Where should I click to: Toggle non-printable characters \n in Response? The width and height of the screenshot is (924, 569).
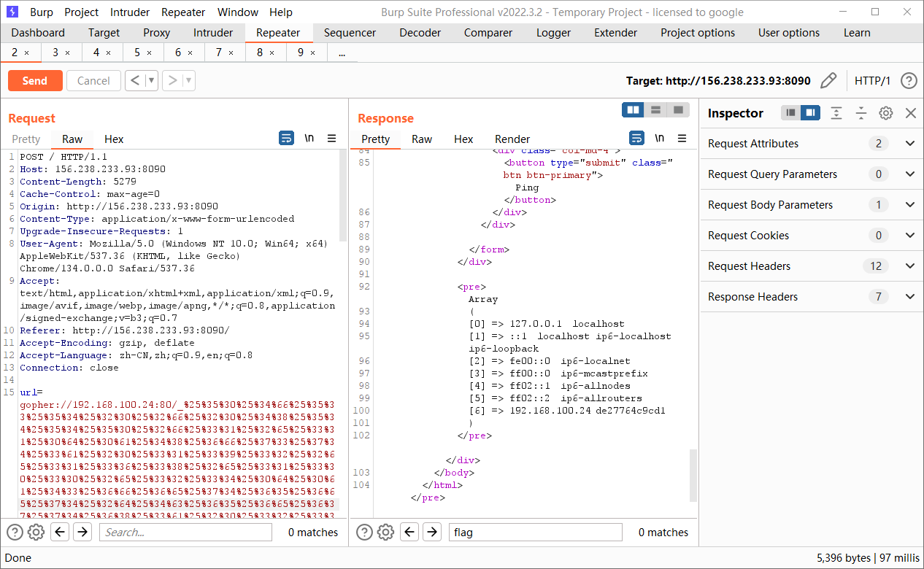[x=659, y=139]
